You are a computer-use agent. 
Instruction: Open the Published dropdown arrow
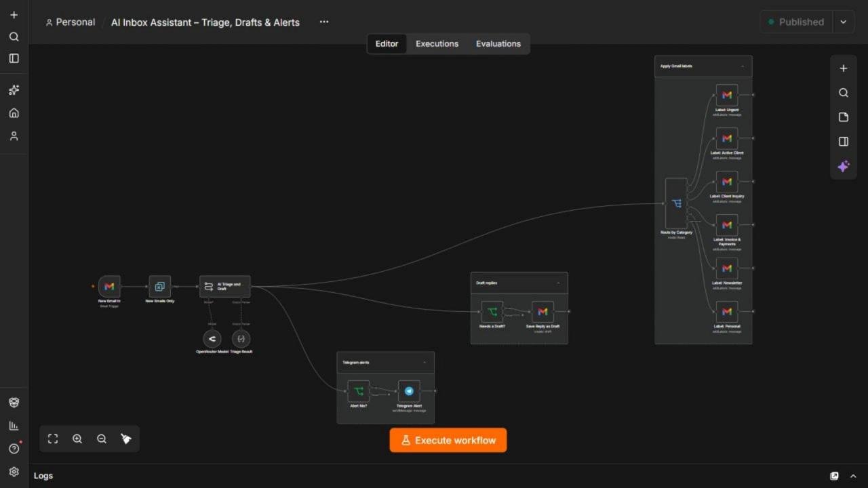(844, 22)
